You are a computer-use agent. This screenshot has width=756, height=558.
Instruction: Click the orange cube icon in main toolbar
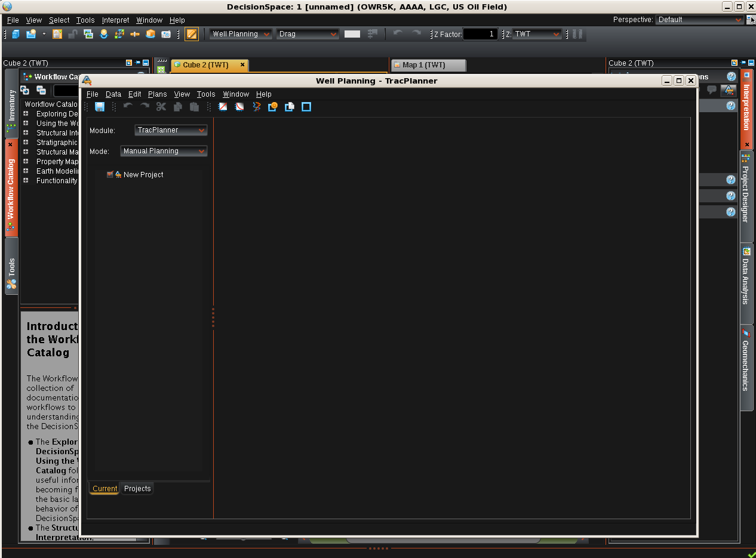(x=150, y=34)
